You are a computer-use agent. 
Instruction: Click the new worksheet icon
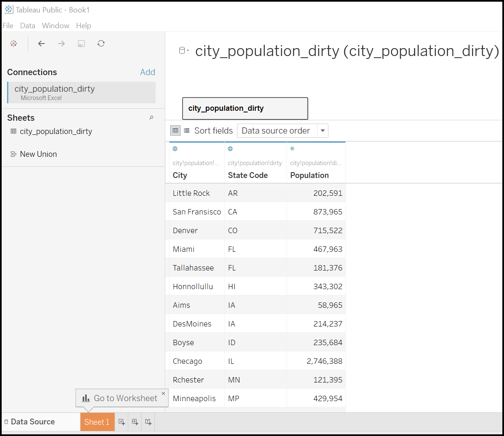122,422
